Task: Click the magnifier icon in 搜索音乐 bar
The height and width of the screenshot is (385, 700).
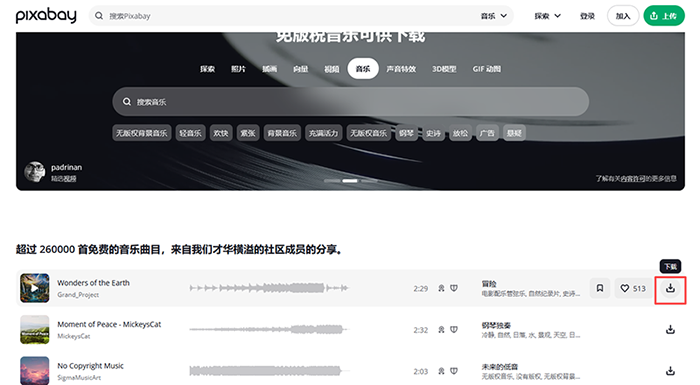Action: 127,102
